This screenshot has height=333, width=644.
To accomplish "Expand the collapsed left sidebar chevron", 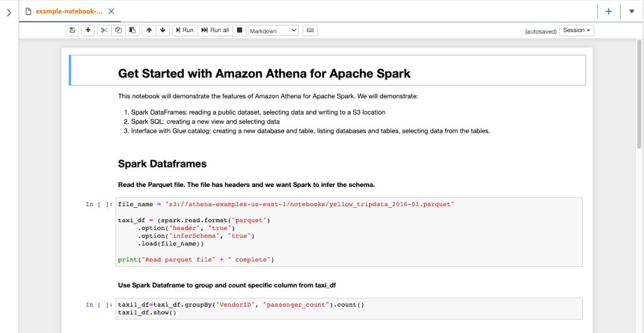I will pyautogui.click(x=9, y=12).
